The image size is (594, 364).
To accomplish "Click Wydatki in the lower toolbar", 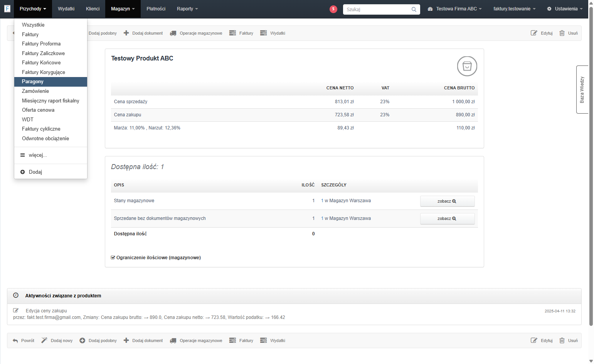I will (273, 341).
